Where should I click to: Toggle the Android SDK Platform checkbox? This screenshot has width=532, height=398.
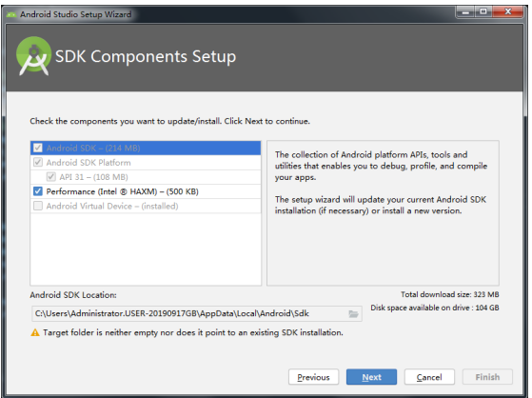(38, 162)
